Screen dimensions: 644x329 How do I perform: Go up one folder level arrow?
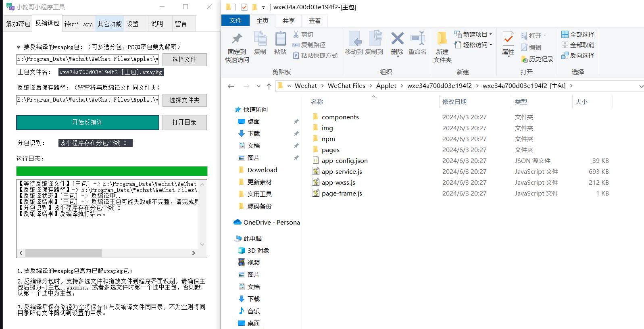click(x=269, y=86)
